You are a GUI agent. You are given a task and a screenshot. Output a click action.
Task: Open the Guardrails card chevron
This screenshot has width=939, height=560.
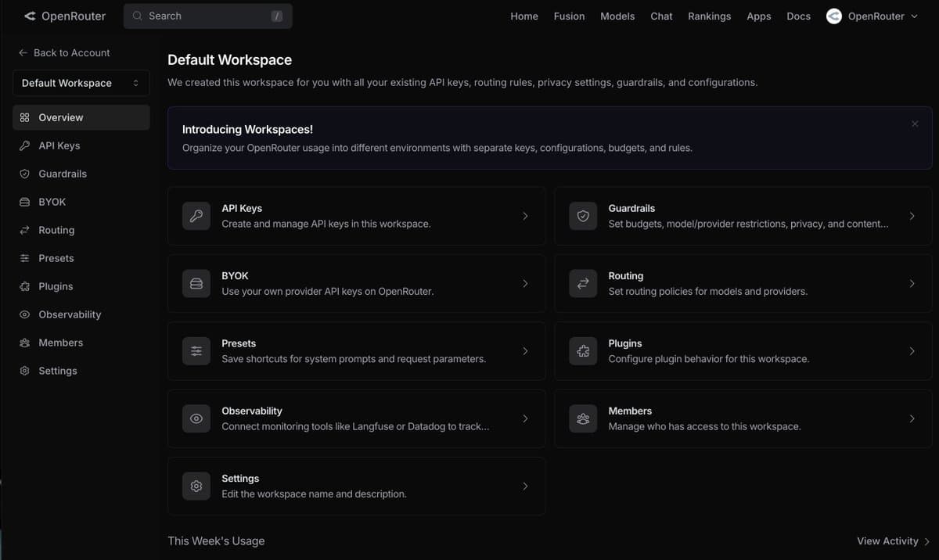[x=912, y=215]
